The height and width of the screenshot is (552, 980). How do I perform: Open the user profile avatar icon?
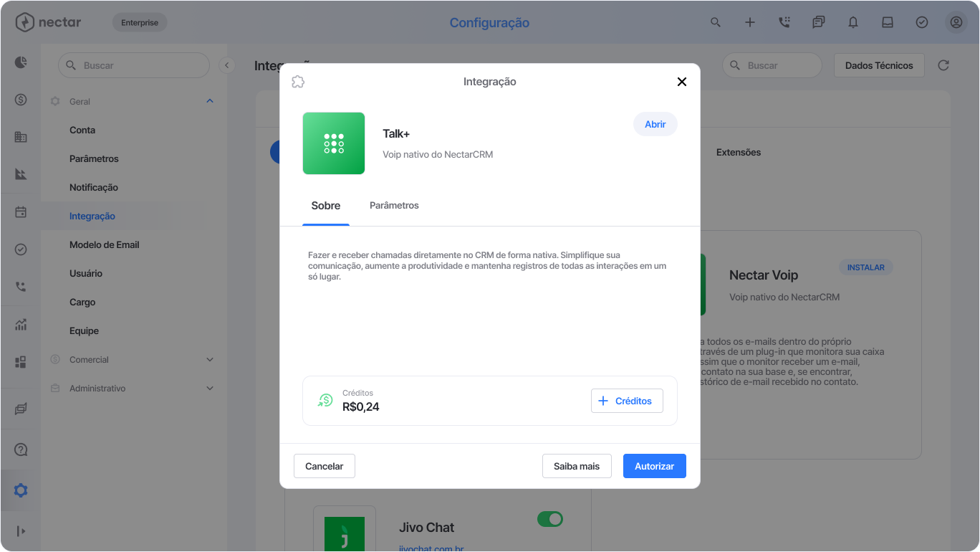(956, 22)
